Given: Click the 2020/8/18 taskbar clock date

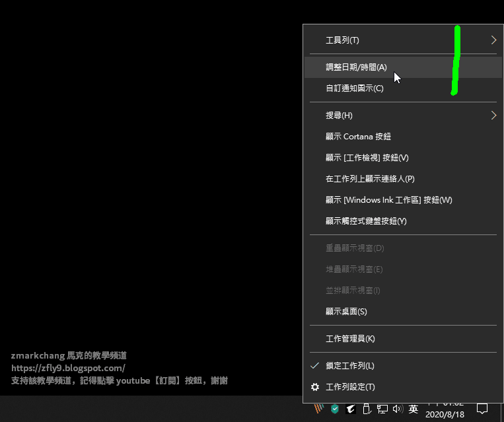Looking at the screenshot, I should point(445,414).
